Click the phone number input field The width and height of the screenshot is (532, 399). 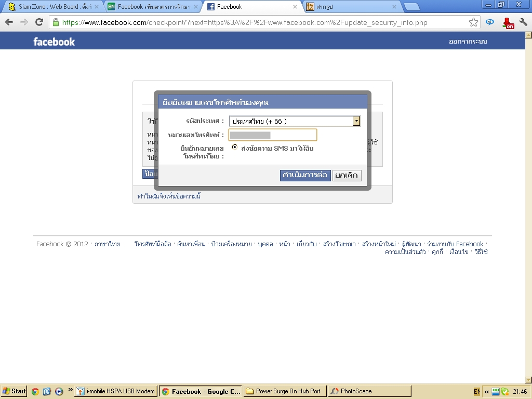point(273,135)
